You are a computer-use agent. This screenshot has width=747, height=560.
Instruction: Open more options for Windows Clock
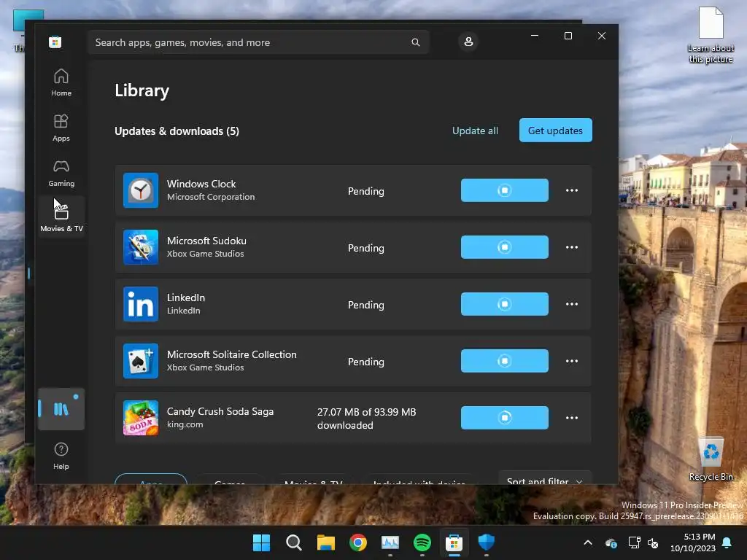572,190
